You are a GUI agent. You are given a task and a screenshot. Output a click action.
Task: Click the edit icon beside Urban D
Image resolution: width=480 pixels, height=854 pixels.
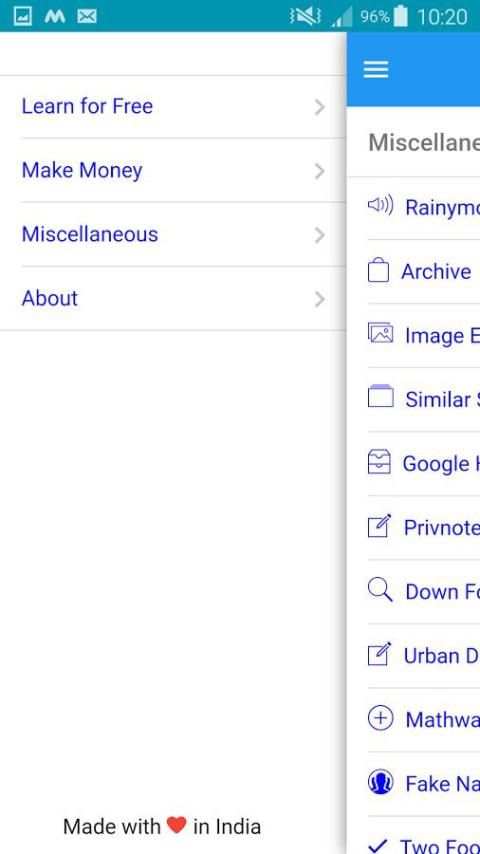(379, 654)
